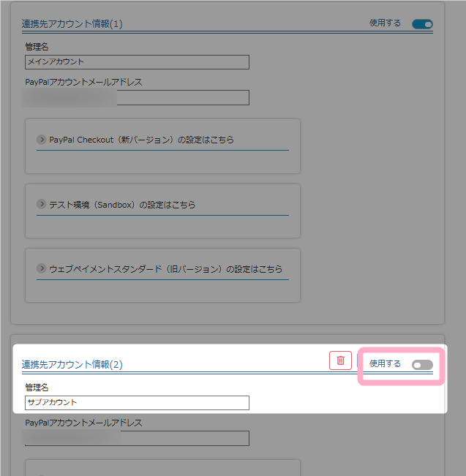Click 管理名 label above サブアカウント field

37,388
